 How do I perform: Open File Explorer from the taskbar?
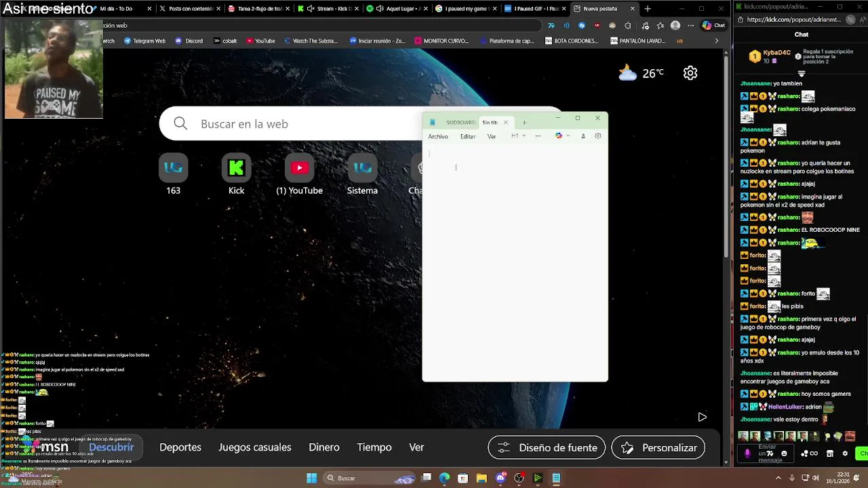coord(481,478)
